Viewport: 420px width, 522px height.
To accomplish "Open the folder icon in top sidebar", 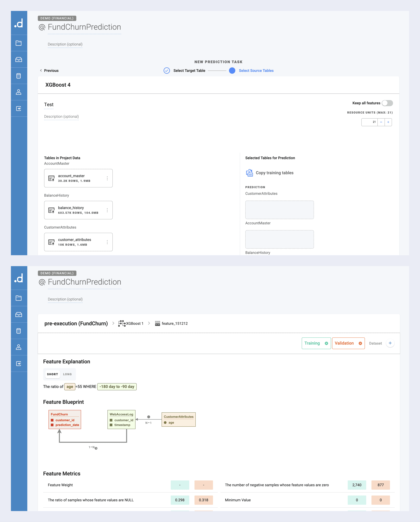I will click(19, 43).
